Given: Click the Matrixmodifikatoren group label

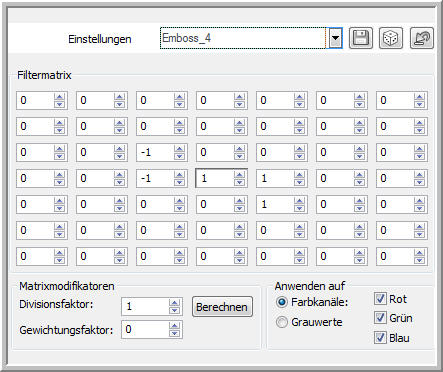Looking at the screenshot, I should click(67, 286).
